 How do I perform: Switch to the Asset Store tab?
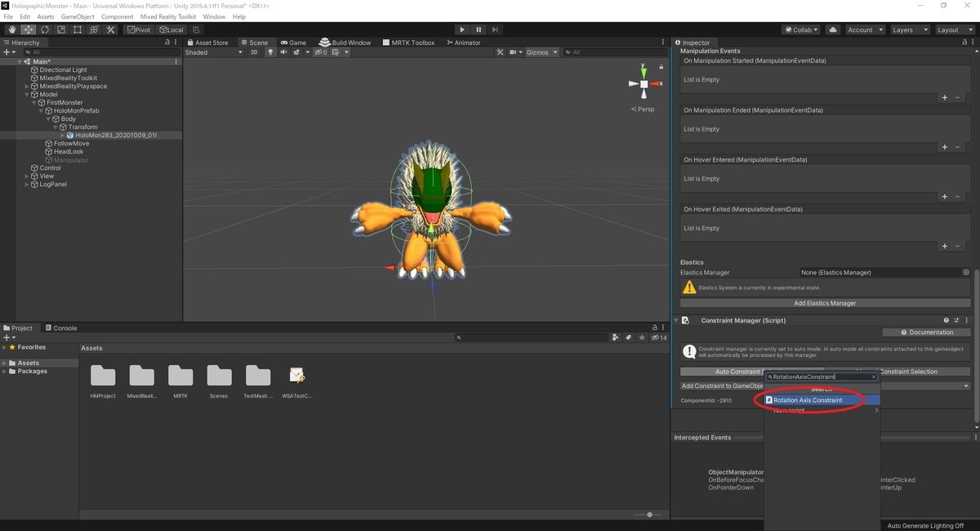(207, 42)
